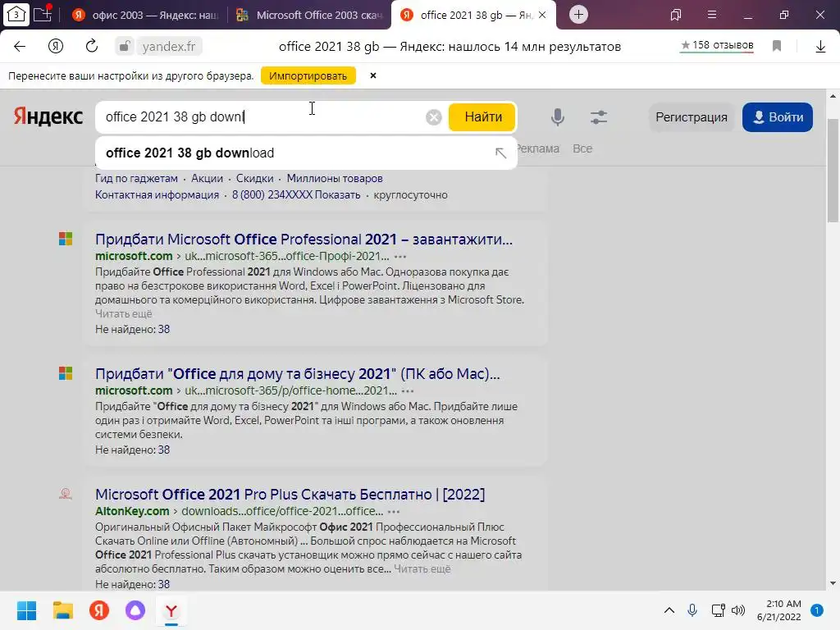Click the scrollbar down arrow
The image size is (840, 630).
tap(833, 583)
